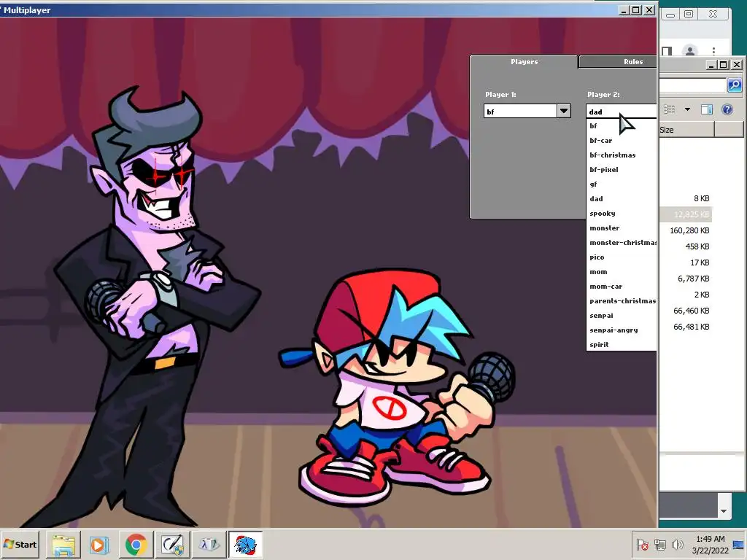Pick gf in the character list
The height and width of the screenshot is (560, 747).
[x=622, y=184]
